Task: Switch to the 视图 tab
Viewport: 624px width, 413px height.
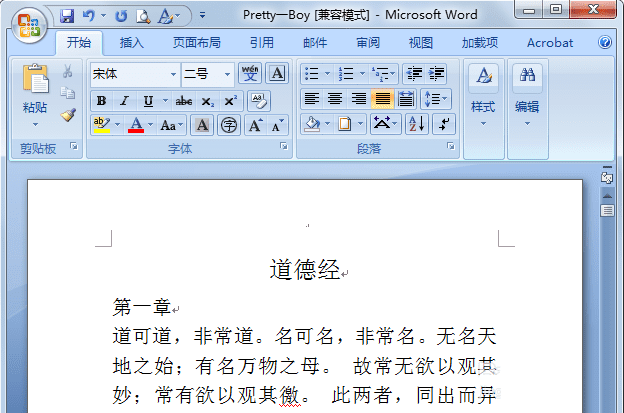Action: (x=421, y=43)
